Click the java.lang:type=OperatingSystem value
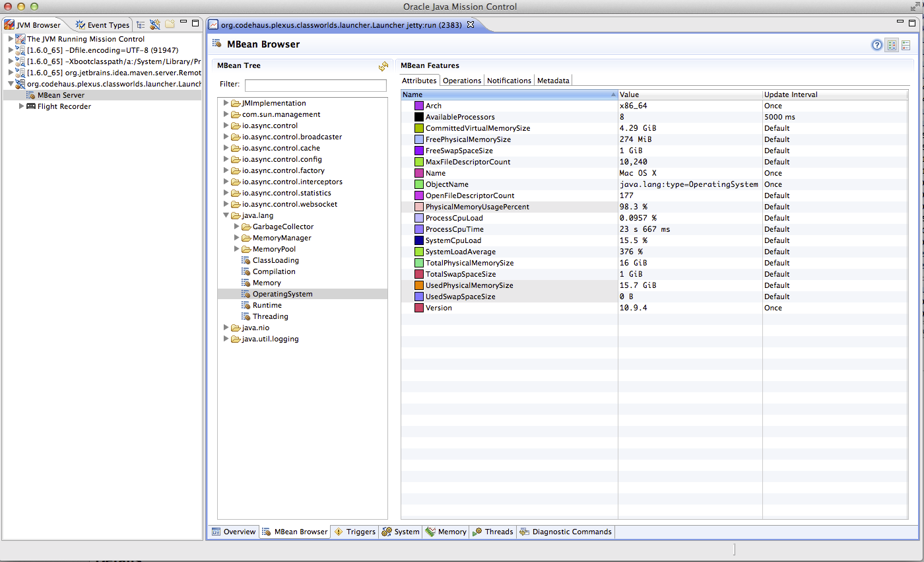This screenshot has height=562, width=924. click(x=688, y=184)
